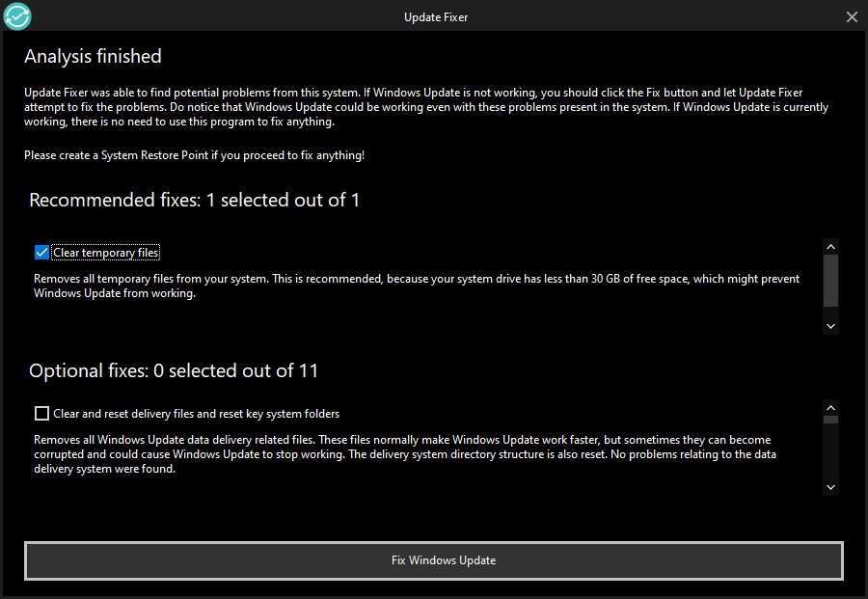Click the Update Fixer logo icon
The width and height of the screenshot is (868, 599).
17,16
